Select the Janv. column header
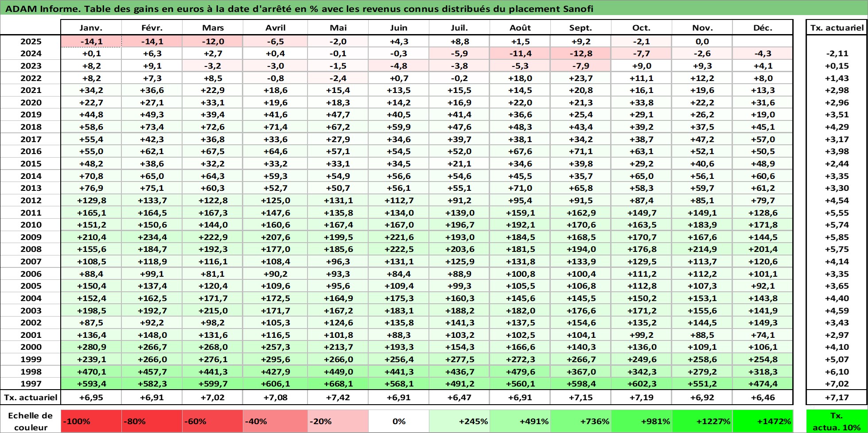868x433 pixels. tap(91, 27)
